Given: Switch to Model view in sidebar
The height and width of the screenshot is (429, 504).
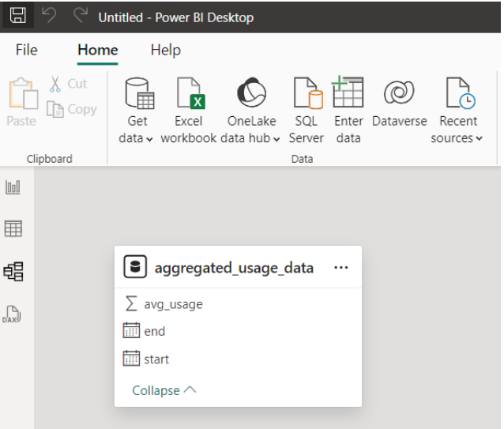Looking at the screenshot, I should (13, 272).
